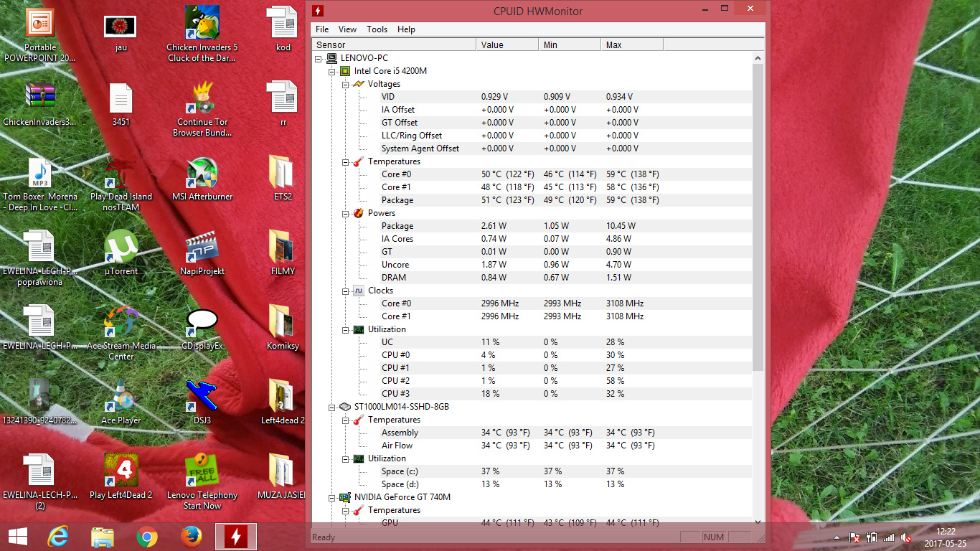The image size is (980, 551).
Task: Launch Chicken Invaders 5 desktop shortcut
Action: (202, 34)
